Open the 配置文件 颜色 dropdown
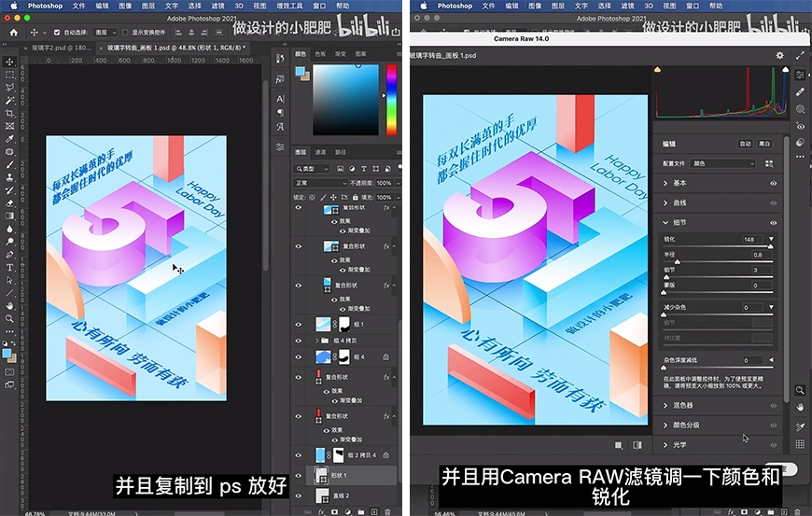The width and height of the screenshot is (812, 516). tap(724, 163)
